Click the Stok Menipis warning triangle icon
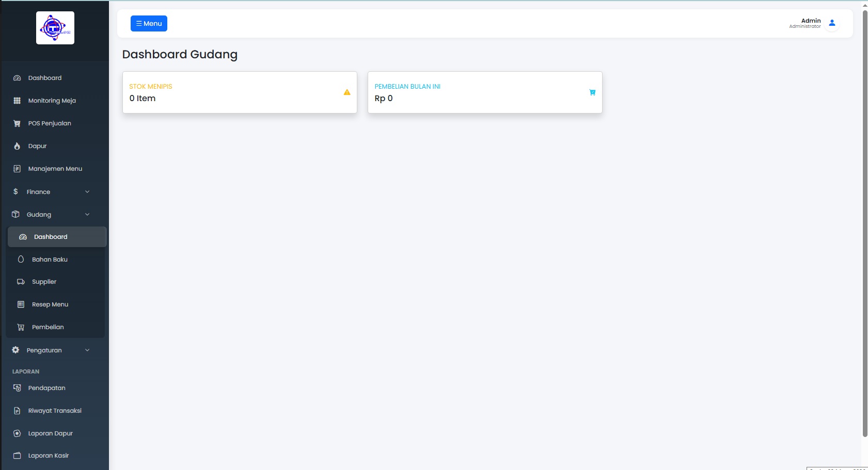This screenshot has width=868, height=470. (x=347, y=92)
